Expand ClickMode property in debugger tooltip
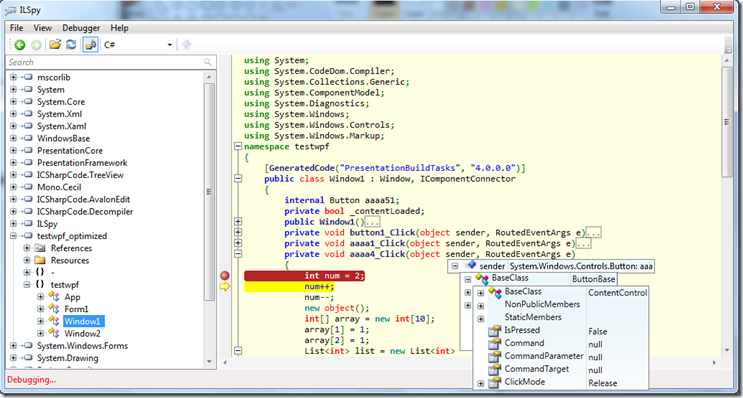743x398 pixels. tap(481, 383)
